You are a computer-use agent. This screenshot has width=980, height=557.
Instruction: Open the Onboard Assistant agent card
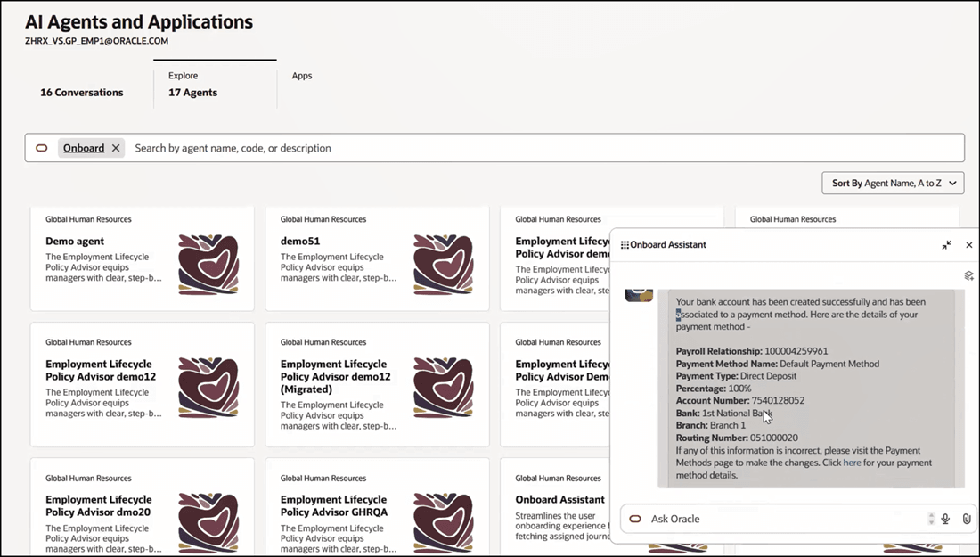555,508
